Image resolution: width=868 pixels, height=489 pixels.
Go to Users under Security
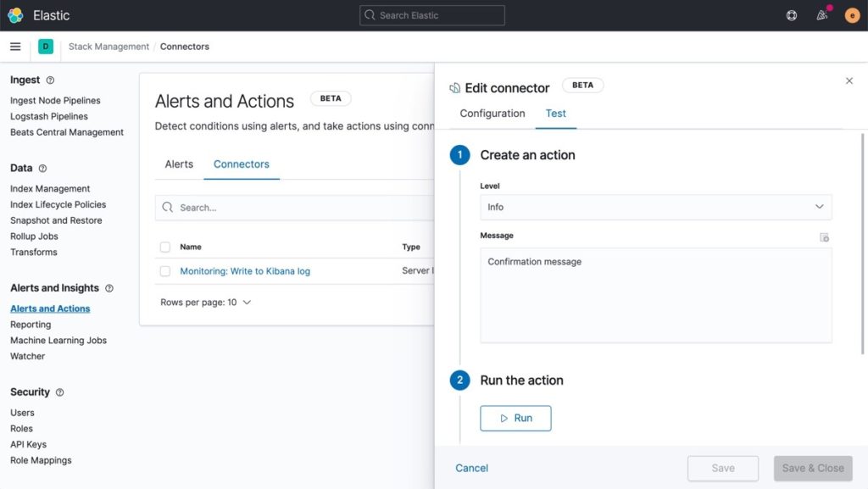[22, 413]
